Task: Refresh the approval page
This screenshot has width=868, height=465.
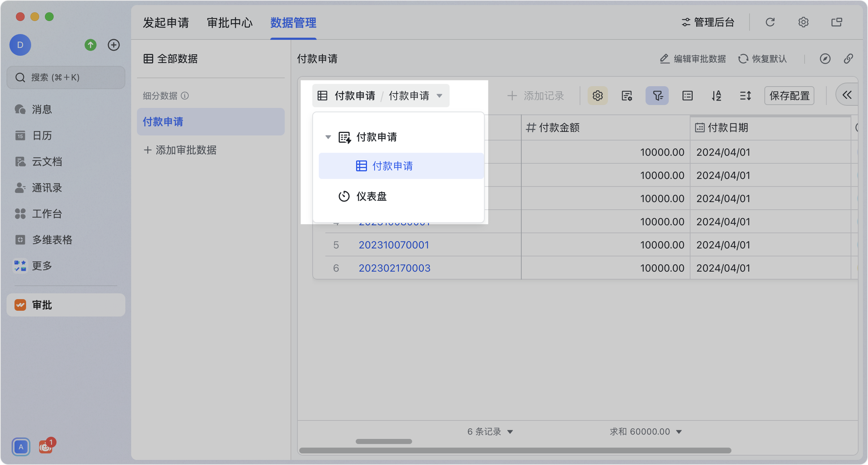Action: (x=770, y=22)
